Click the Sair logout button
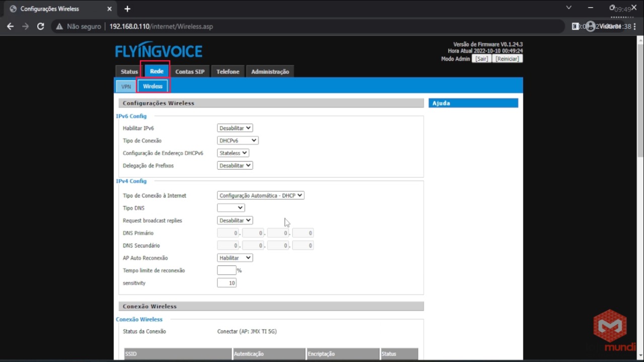644x362 pixels. (x=481, y=59)
